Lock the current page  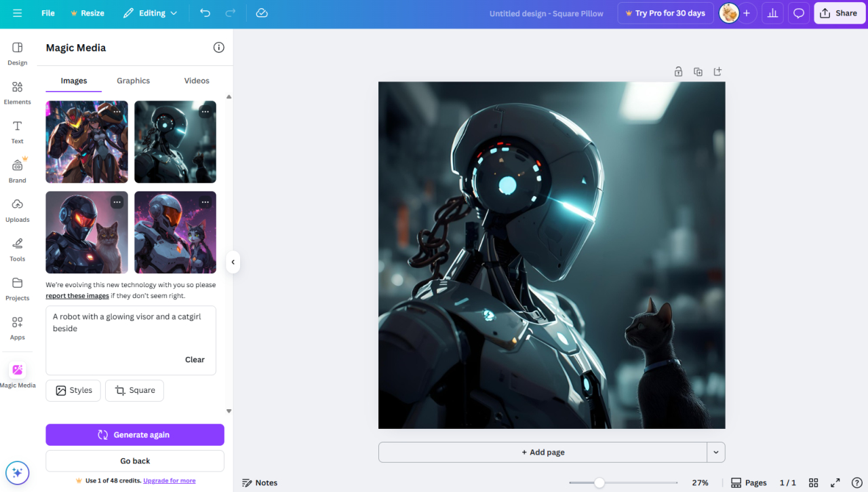click(678, 71)
